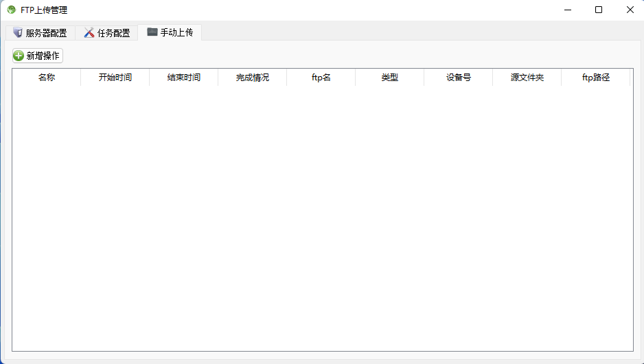Open the 服务器配置 tab
The width and height of the screenshot is (644, 364).
pos(41,33)
